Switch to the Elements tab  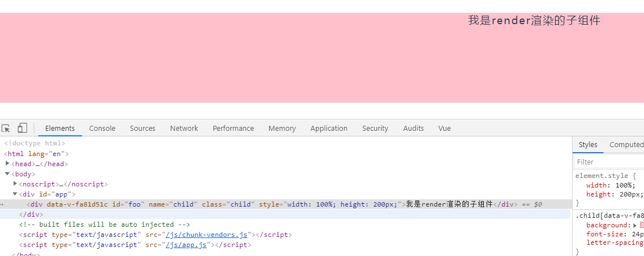(x=60, y=129)
